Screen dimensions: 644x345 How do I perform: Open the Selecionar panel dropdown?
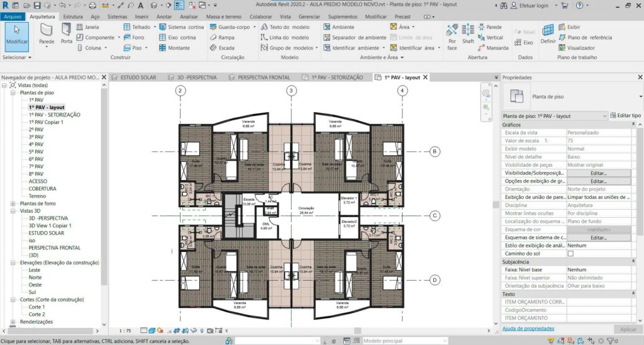click(17, 57)
